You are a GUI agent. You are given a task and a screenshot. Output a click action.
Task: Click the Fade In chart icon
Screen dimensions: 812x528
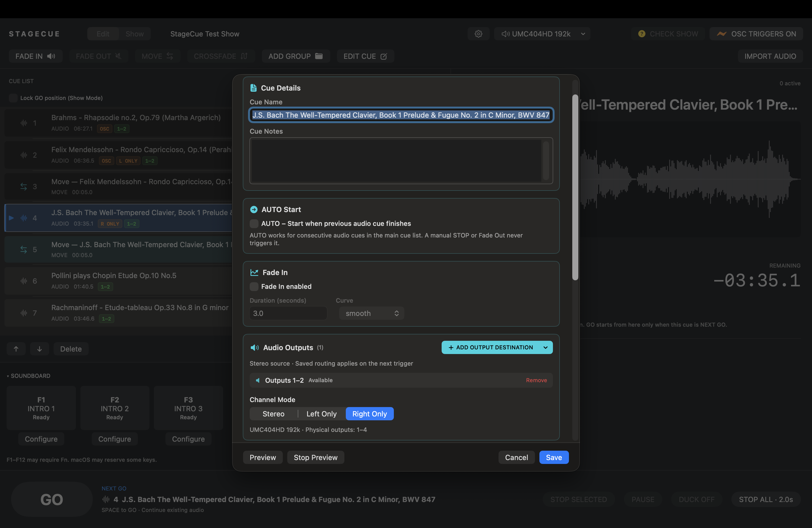(x=254, y=272)
